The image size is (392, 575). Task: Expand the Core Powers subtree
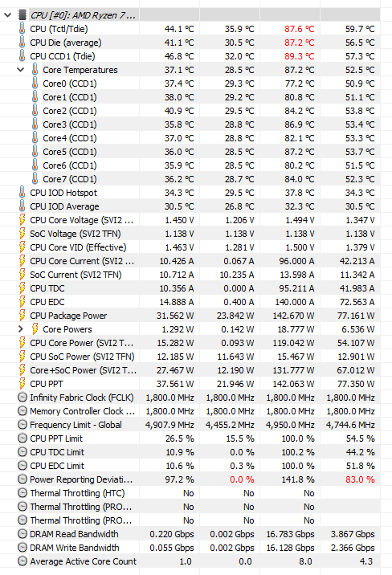tap(21, 329)
